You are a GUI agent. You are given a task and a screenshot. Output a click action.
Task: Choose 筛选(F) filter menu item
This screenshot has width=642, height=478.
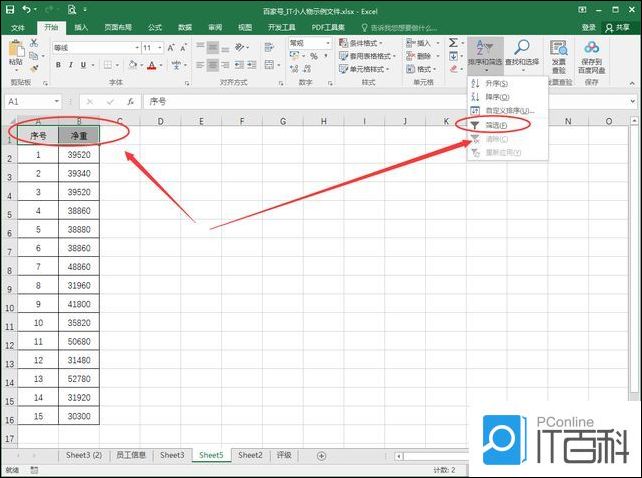point(508,125)
